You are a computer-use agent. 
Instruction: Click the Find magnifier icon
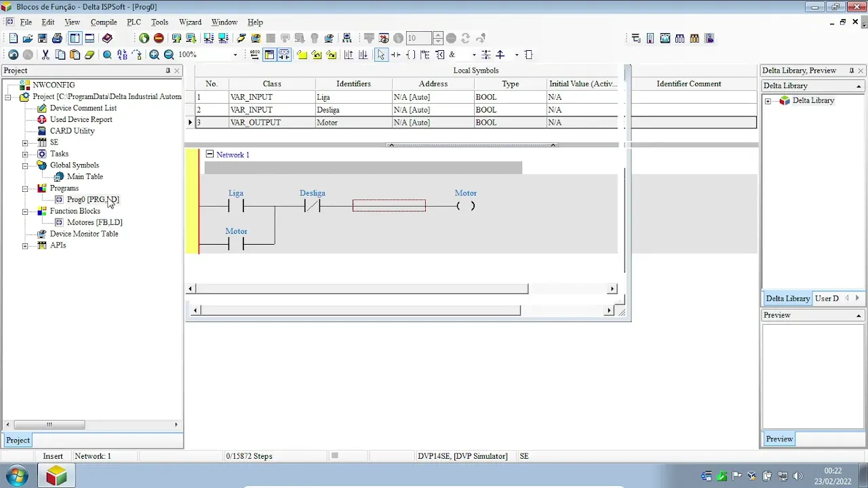107,55
